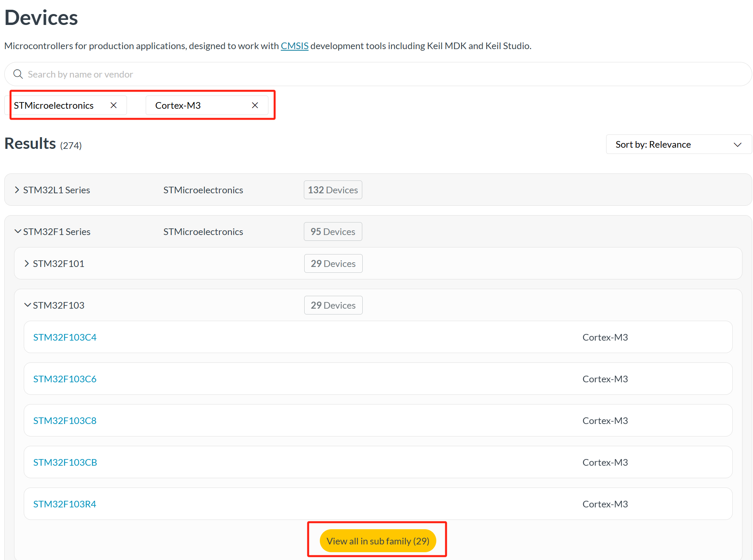Expand the STM32L1 Series row
This screenshot has width=753, height=560.
[x=17, y=190]
